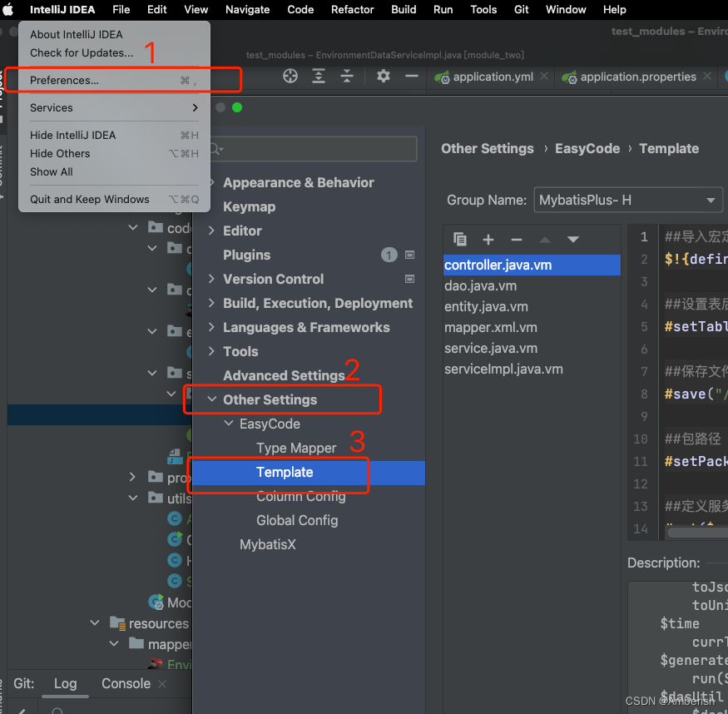The height and width of the screenshot is (714, 728).
Task: Open the Apple menu icon
Action: click(x=9, y=9)
